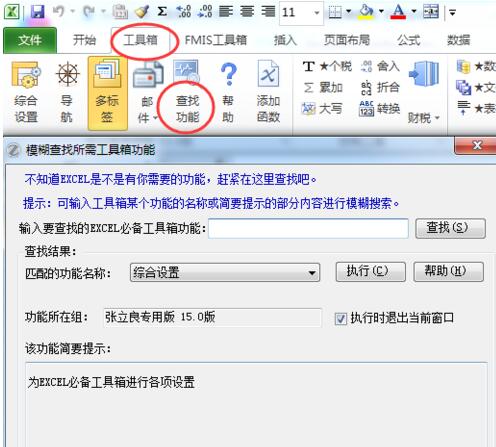Click 查找功能 in ribbon
Screen dimensions: 496x447
[187, 93]
